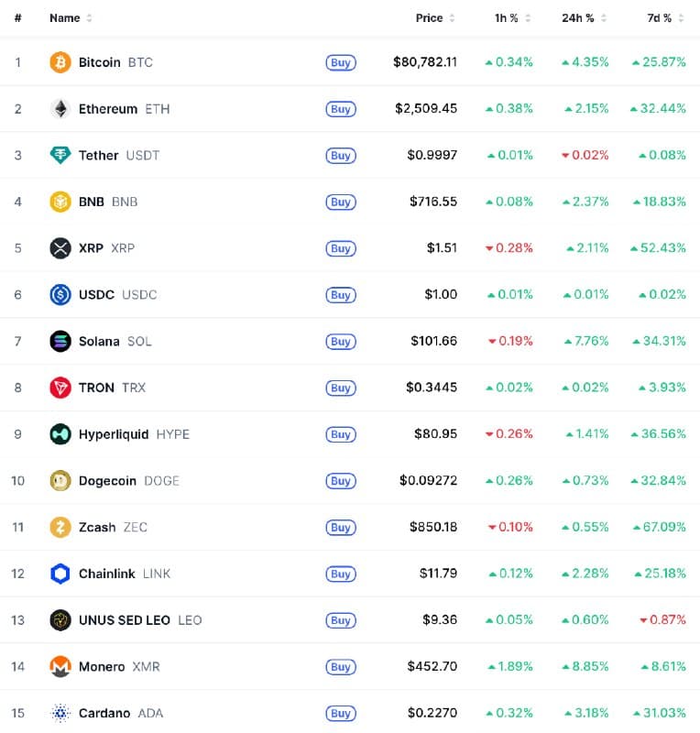Click the Monero logo icon
This screenshot has width=700, height=733.
click(x=60, y=667)
